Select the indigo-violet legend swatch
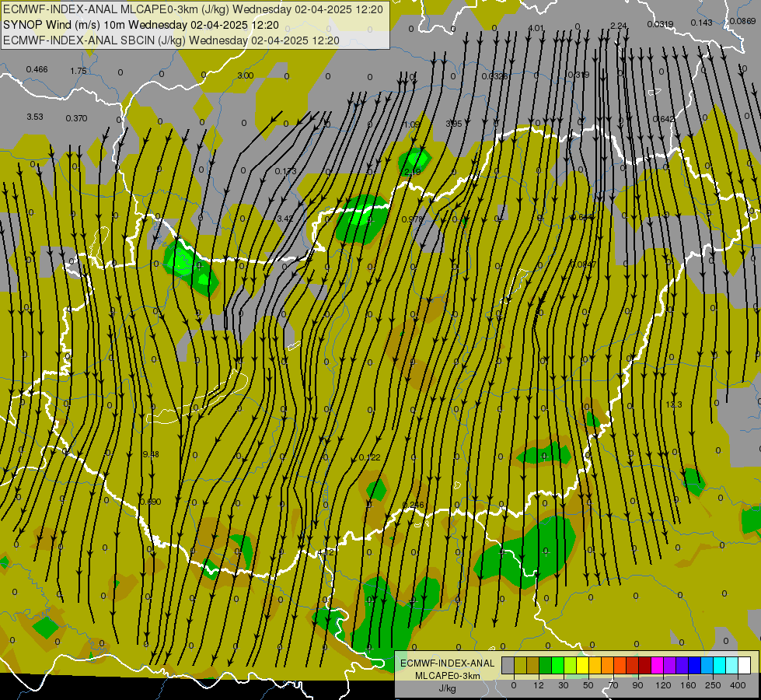Image resolution: width=761 pixels, height=700 pixels. [682, 665]
